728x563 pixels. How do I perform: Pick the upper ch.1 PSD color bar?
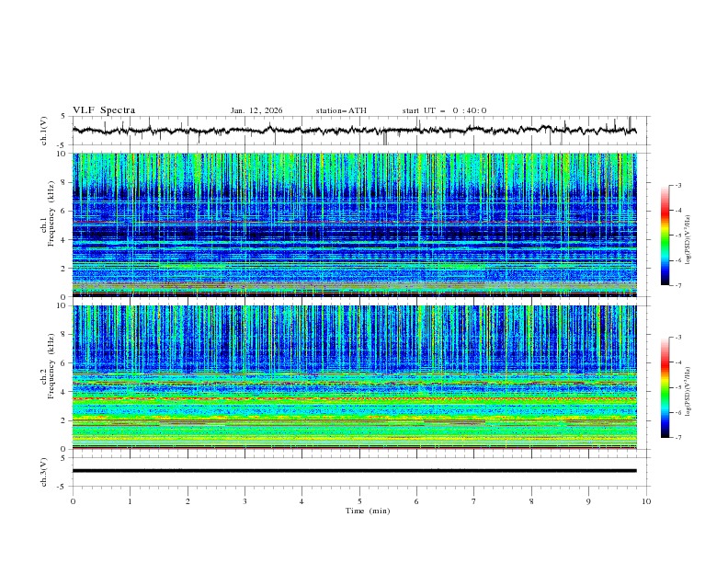pos(665,235)
